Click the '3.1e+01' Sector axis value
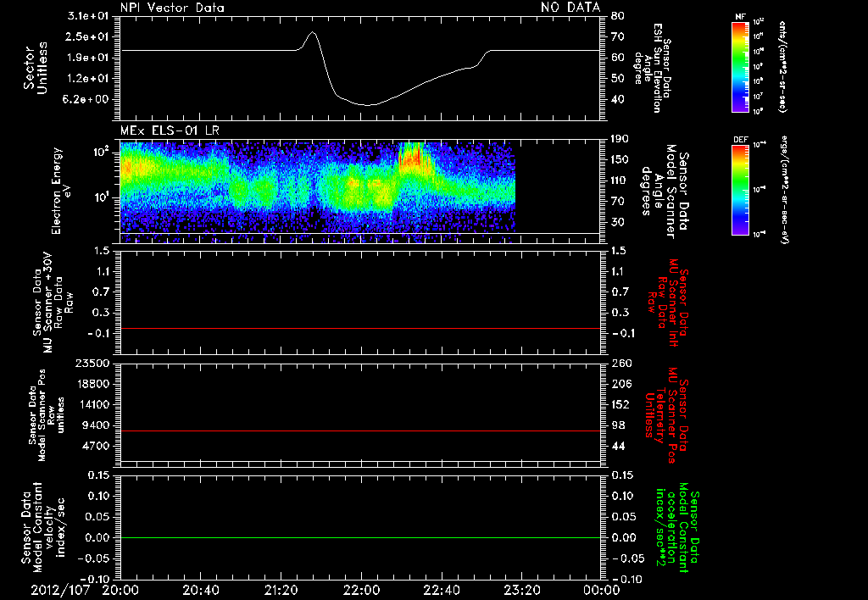The height and width of the screenshot is (600, 868). (88, 16)
